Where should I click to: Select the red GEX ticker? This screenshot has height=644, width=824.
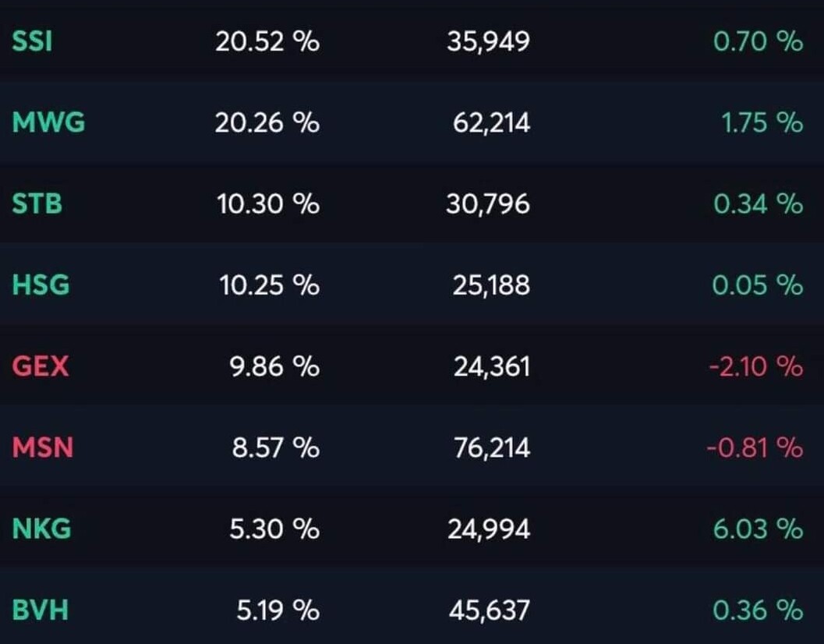pos(41,366)
